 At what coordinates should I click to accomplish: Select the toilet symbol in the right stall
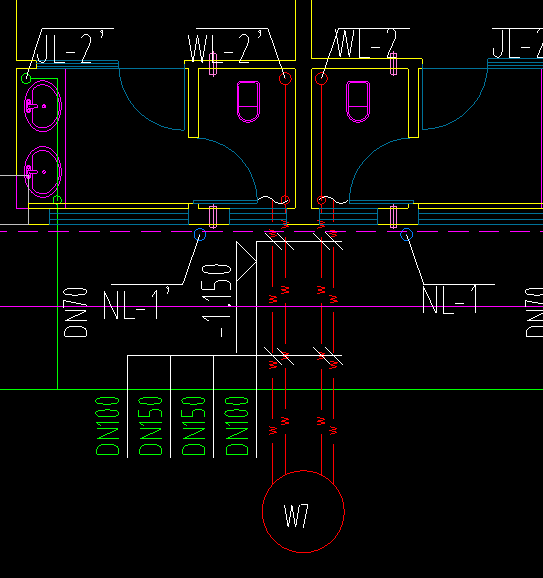coord(358,102)
